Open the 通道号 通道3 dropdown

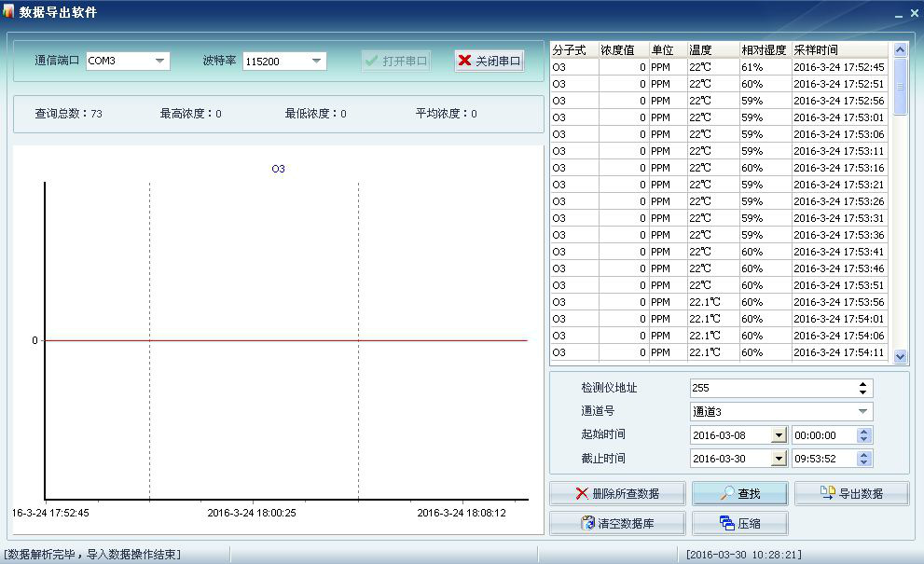(x=862, y=411)
